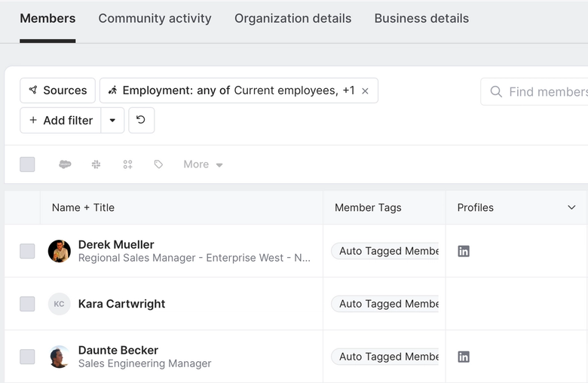588x383 pixels.
Task: Click the Sources filter button
Action: (x=57, y=90)
